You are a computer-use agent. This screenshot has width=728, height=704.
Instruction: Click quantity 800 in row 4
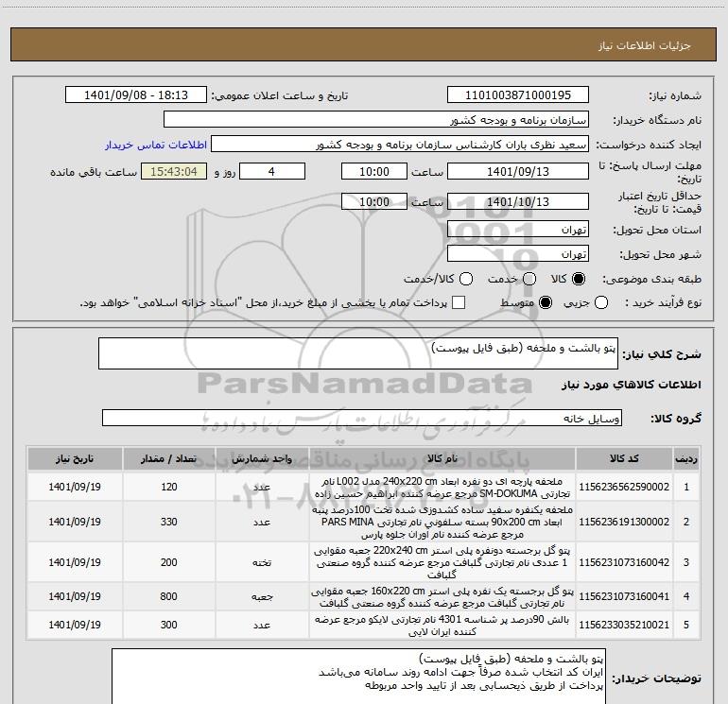169,596
